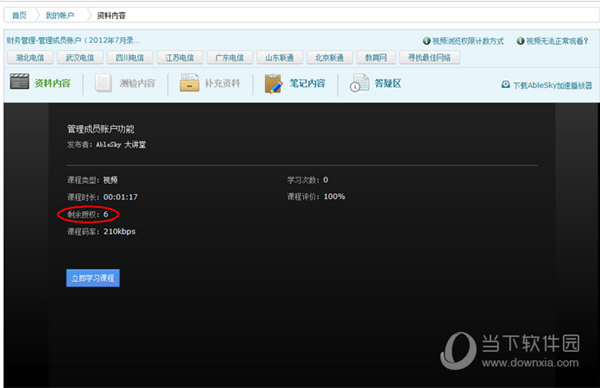Select the 山东联通 network button
This screenshot has width=600, height=388.
[279, 57]
